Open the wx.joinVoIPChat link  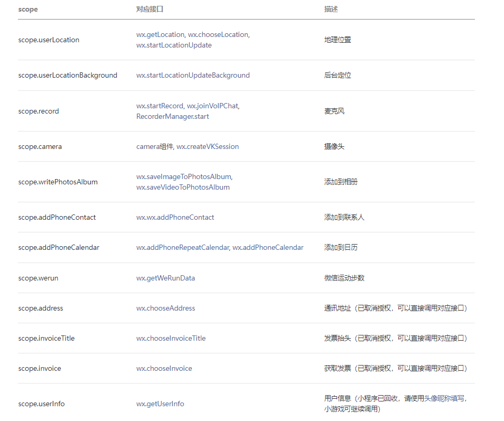tap(213, 106)
